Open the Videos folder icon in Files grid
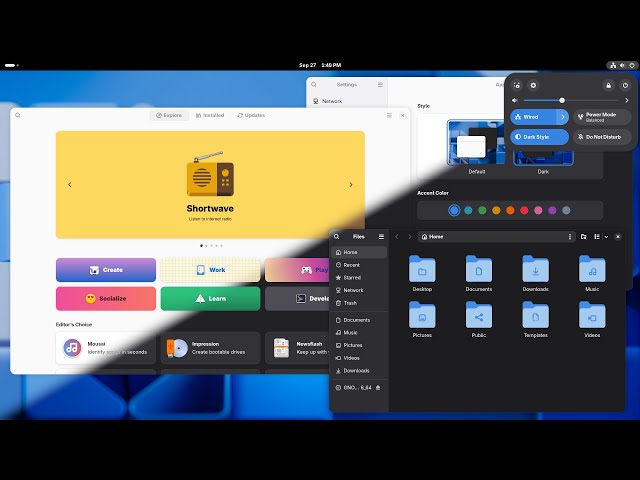This screenshot has height=480, width=640. (592, 315)
